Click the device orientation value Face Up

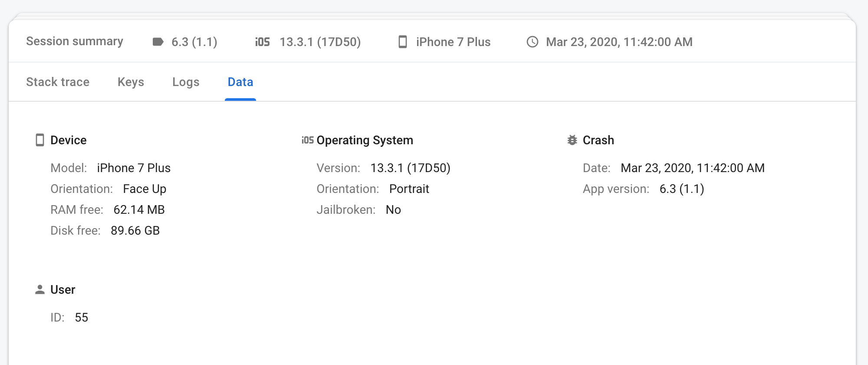pyautogui.click(x=145, y=189)
